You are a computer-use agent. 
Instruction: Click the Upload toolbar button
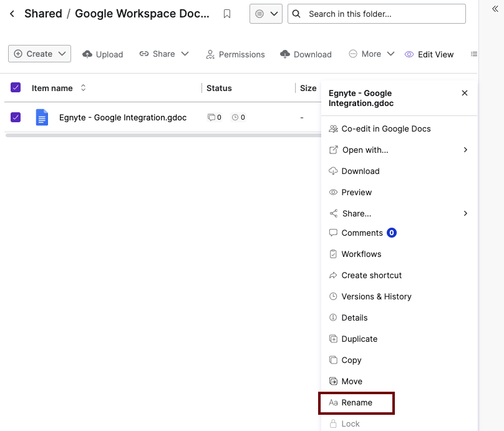[x=102, y=54]
